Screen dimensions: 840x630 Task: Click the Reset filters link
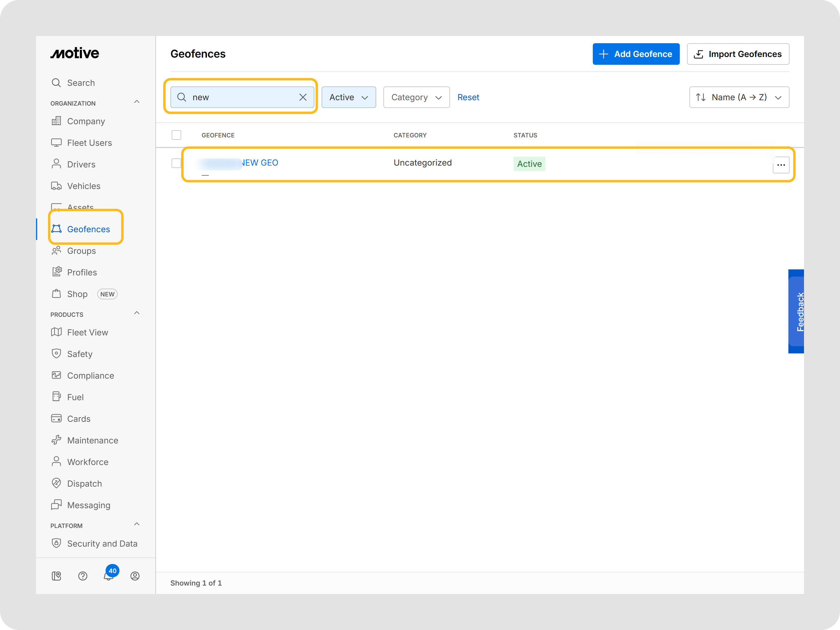[468, 97]
